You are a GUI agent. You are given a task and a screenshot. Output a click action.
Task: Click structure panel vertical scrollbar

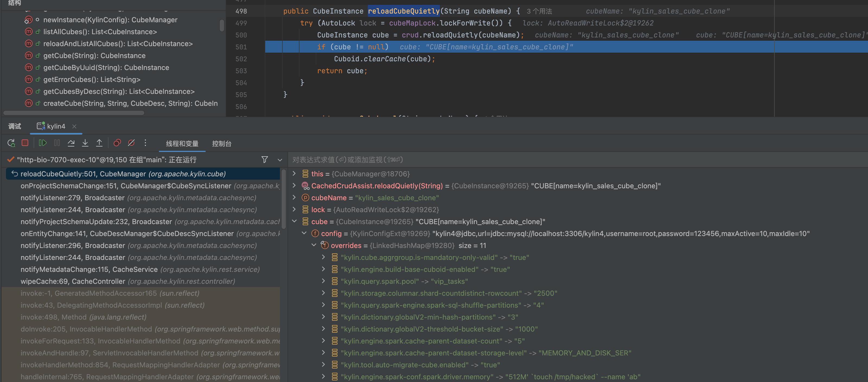click(222, 25)
